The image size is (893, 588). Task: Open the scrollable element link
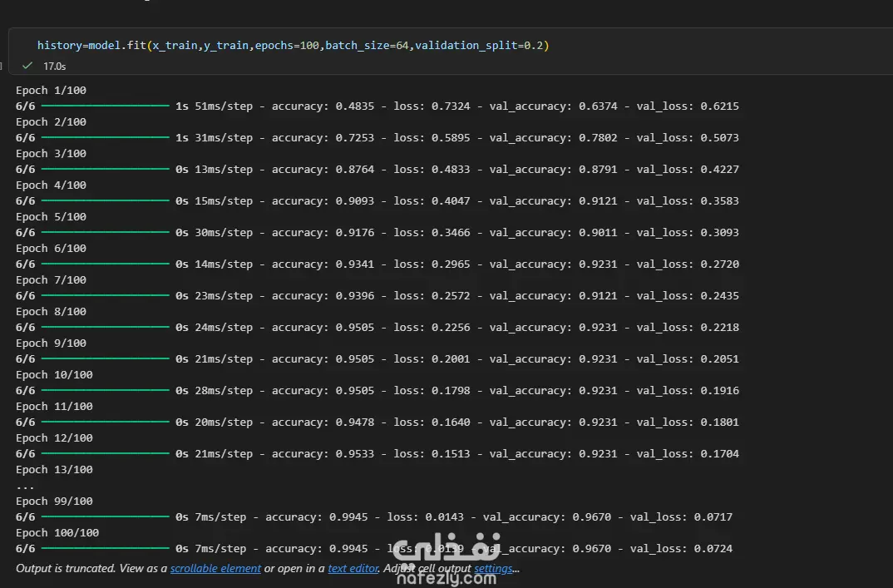[x=215, y=568]
